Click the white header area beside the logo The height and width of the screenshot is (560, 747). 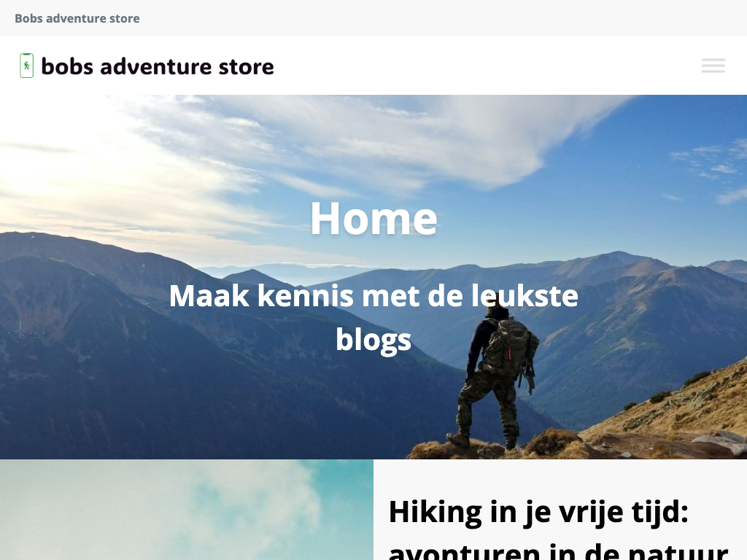[476, 66]
